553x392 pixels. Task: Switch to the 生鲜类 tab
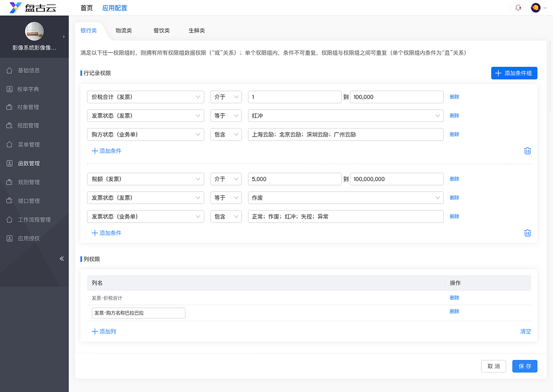tap(197, 31)
